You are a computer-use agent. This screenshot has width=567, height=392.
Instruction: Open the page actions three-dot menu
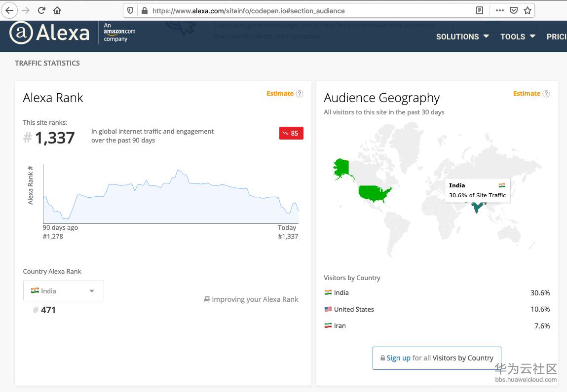click(x=499, y=10)
